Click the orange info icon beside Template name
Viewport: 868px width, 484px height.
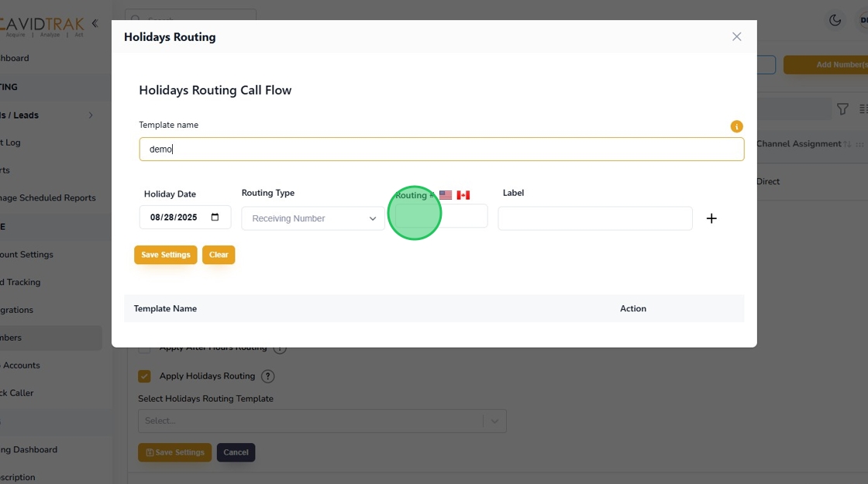click(736, 127)
